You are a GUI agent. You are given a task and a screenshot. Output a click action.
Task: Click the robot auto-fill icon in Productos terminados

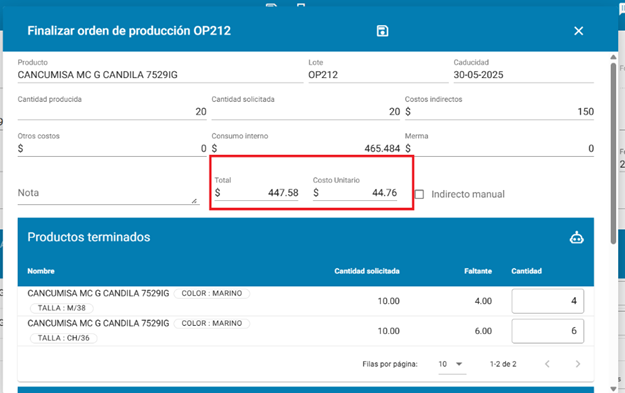576,238
